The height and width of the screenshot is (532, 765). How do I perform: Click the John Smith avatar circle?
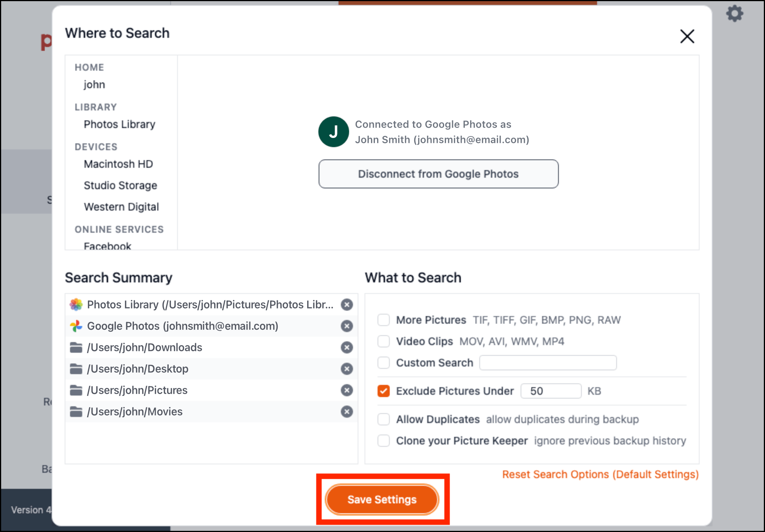click(x=333, y=132)
